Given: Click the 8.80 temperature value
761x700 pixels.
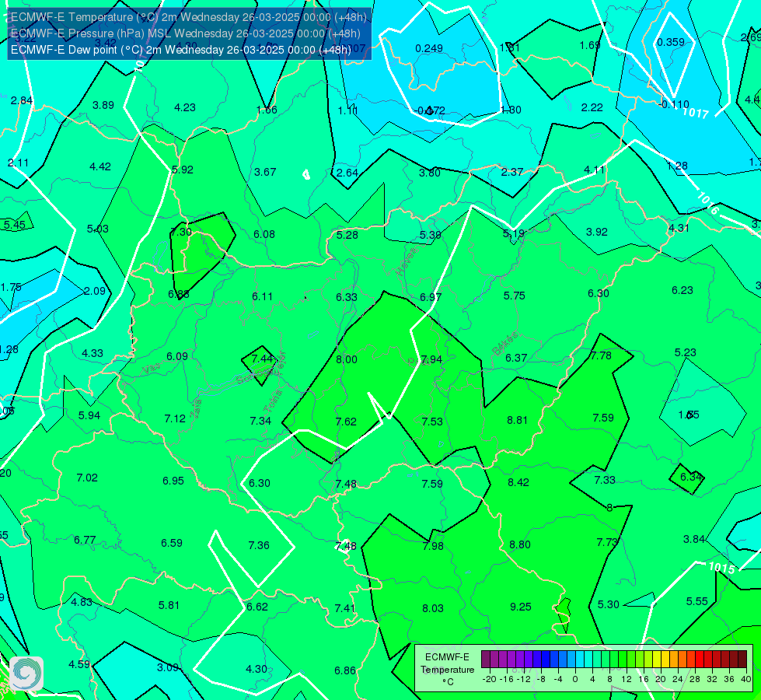Looking at the screenshot, I should (x=520, y=544).
